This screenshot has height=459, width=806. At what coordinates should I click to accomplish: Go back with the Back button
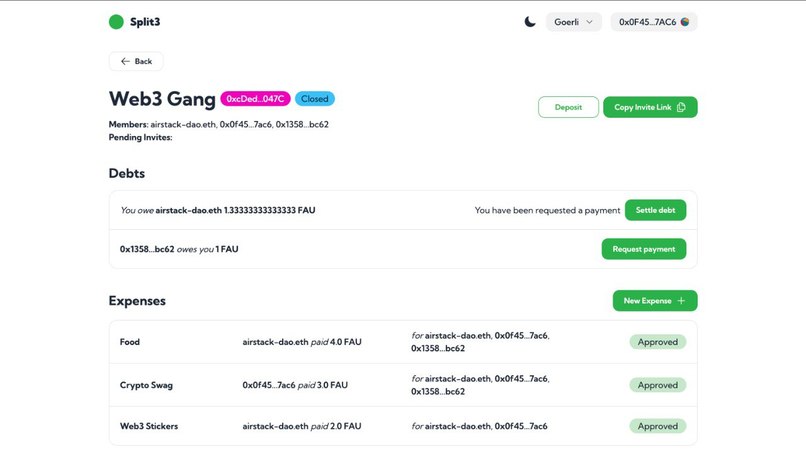click(x=136, y=61)
